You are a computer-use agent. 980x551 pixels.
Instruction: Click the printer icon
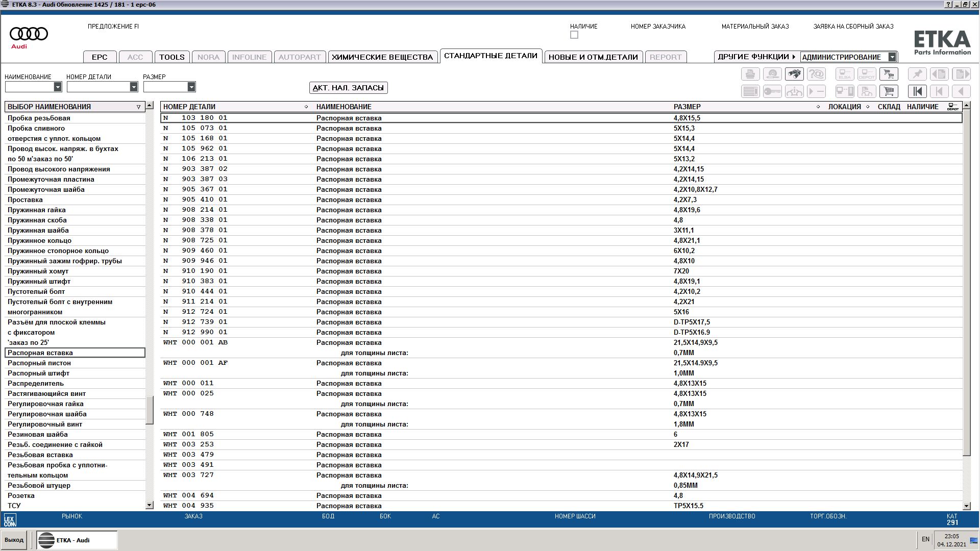[750, 74]
